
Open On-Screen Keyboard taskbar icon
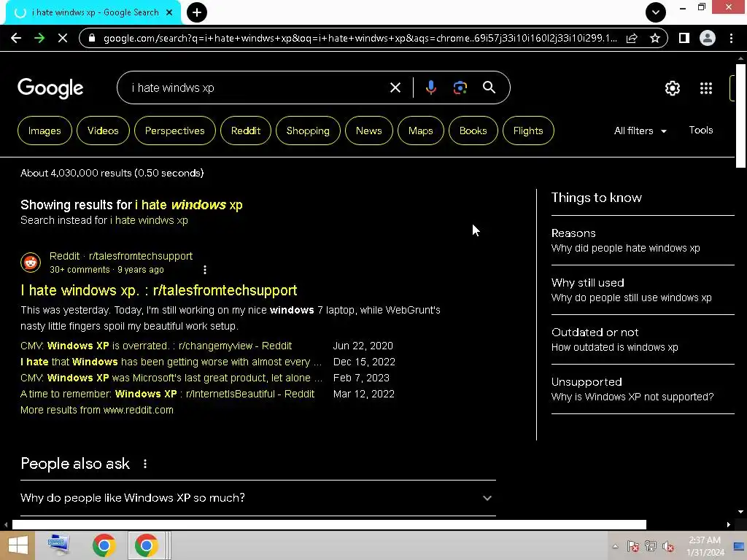click(x=59, y=545)
